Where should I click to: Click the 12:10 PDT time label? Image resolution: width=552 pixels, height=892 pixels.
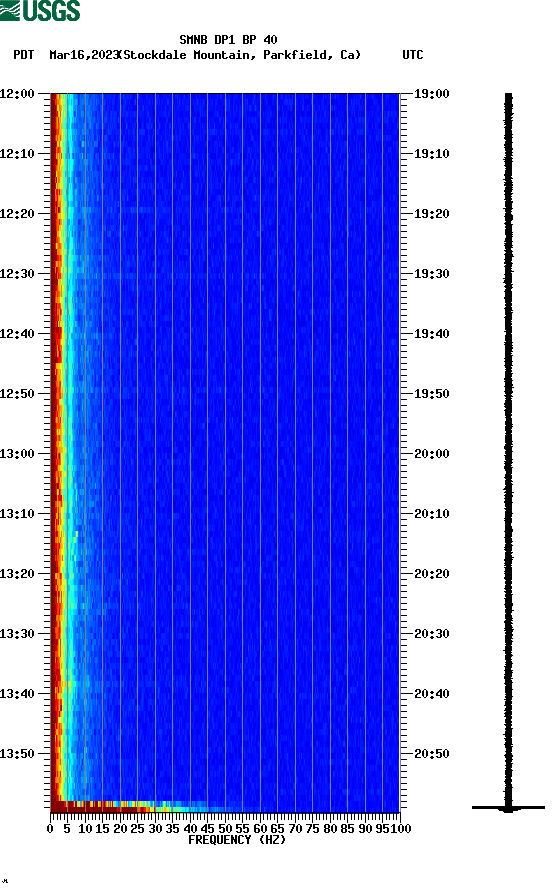[x=18, y=154]
